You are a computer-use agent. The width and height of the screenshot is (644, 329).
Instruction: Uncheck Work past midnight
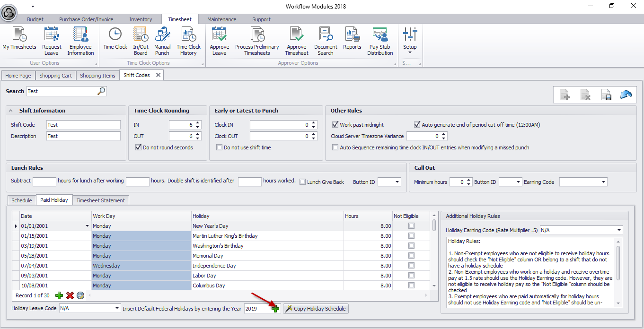[335, 125]
